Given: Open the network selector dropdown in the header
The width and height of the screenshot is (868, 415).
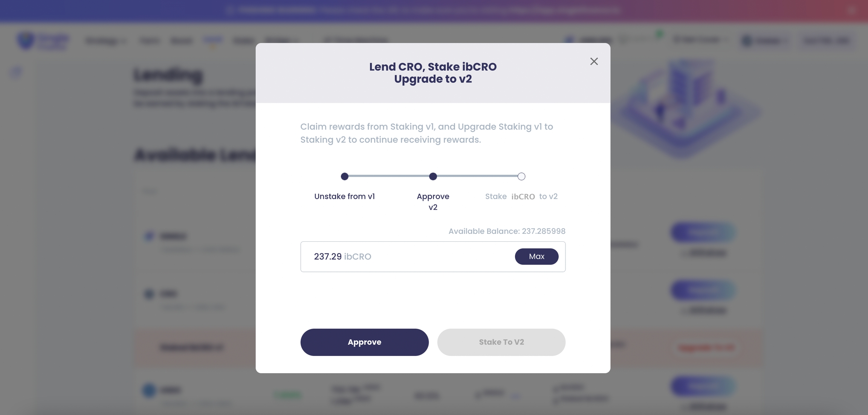Looking at the screenshot, I should pyautogui.click(x=764, y=40).
